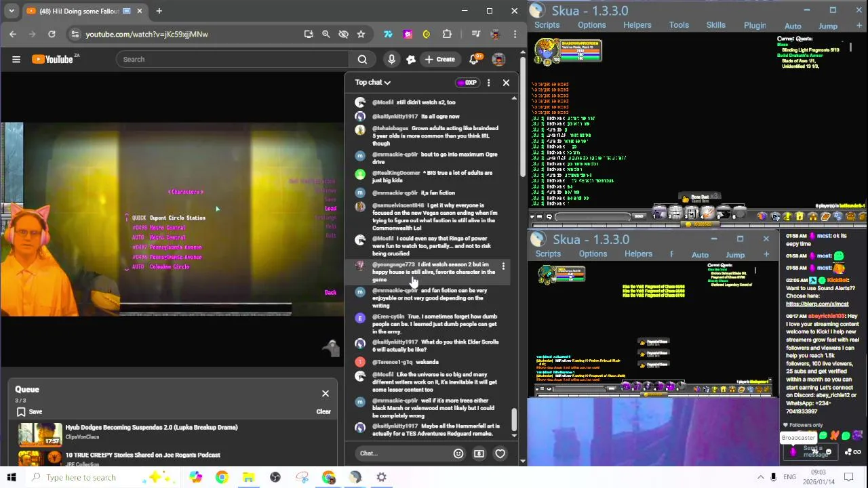Viewport: 868px width, 488px height.
Task: Open Options menu in lower Skua window
Action: (593, 254)
